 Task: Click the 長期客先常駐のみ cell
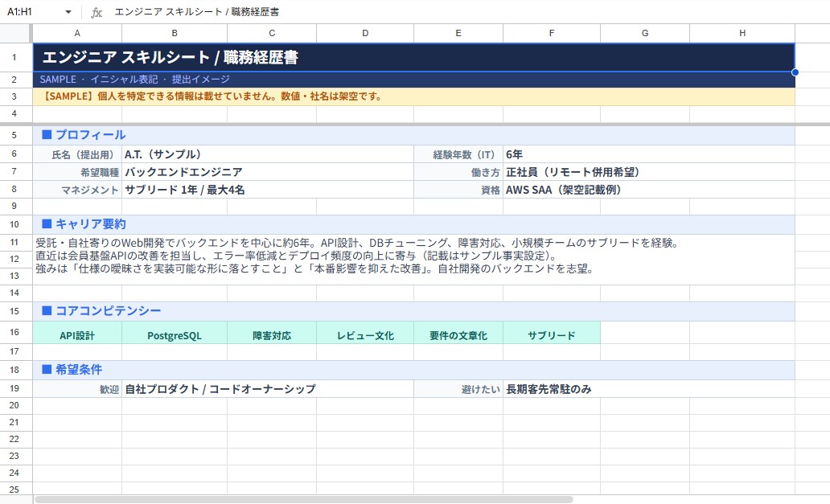tap(649, 389)
